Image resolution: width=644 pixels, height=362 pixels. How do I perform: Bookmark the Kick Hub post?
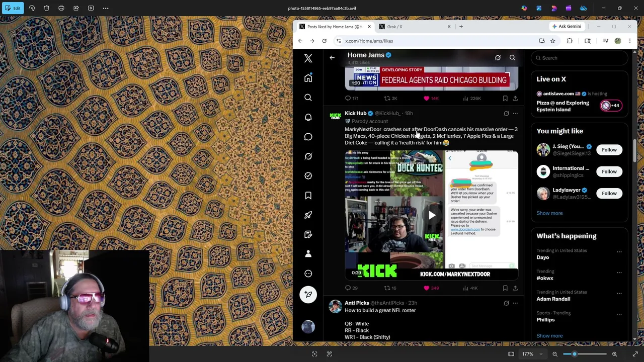(x=505, y=288)
